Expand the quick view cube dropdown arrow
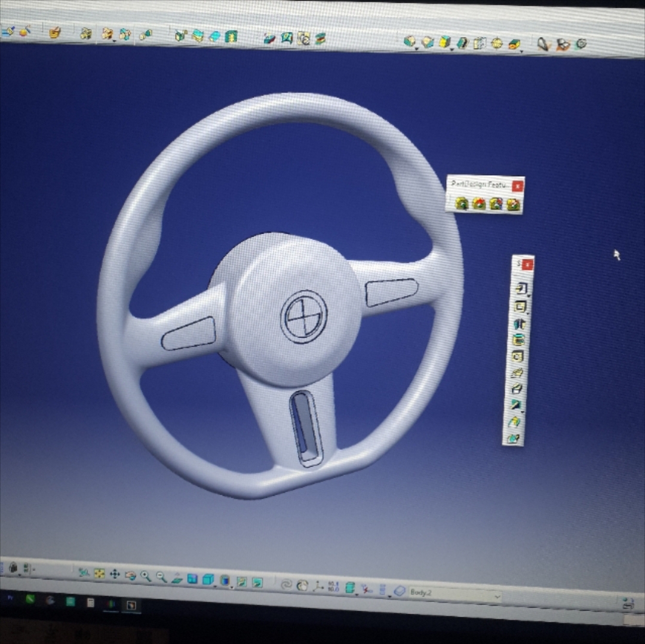This screenshot has height=644, width=645. coord(215,586)
